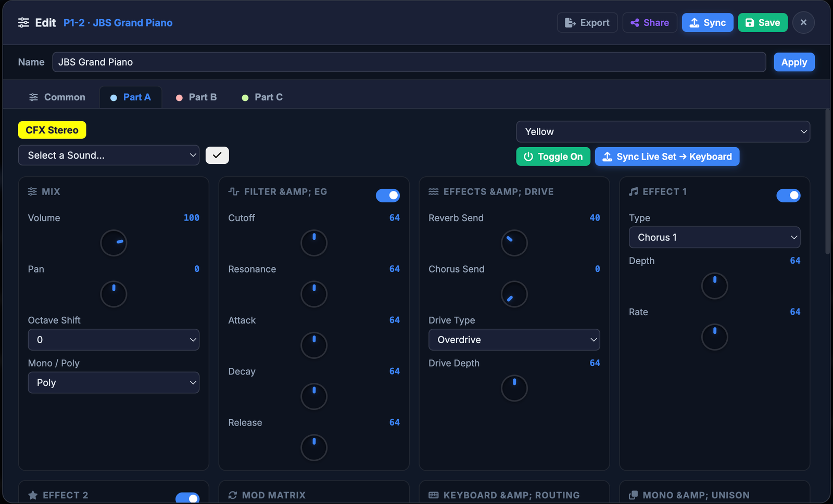Switch to the Part A tab
Image resolution: width=833 pixels, height=504 pixels.
coord(131,97)
